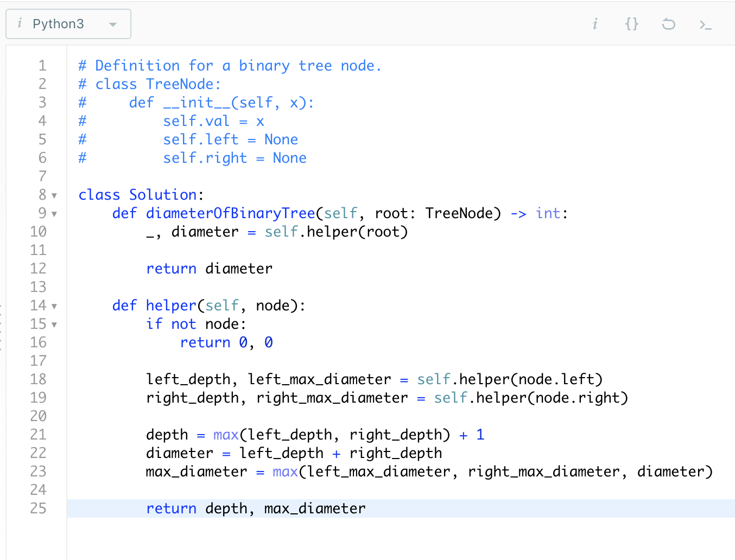Collapse the diameterOfBinaryTree method at line 9

point(54,213)
